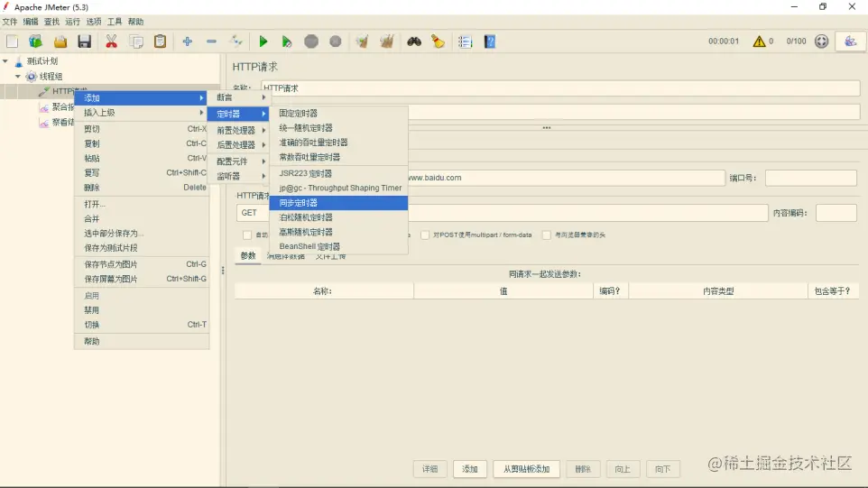Click the 内容编码 input field

(x=836, y=213)
